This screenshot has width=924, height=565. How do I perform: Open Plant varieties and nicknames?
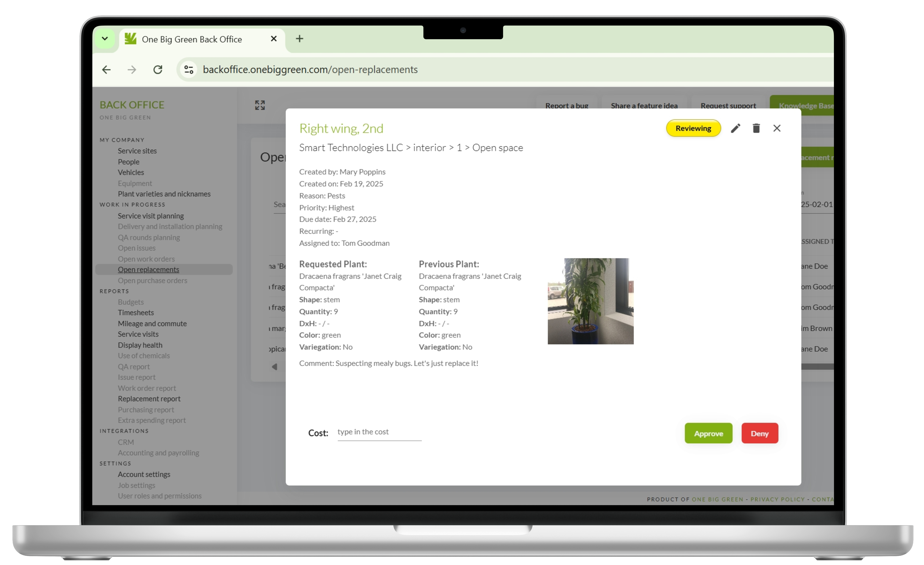(164, 194)
